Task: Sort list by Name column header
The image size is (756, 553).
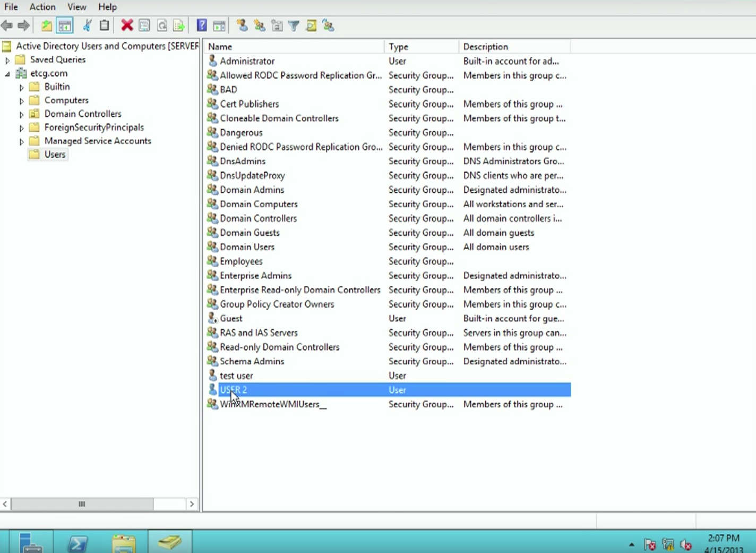Action: pos(294,47)
